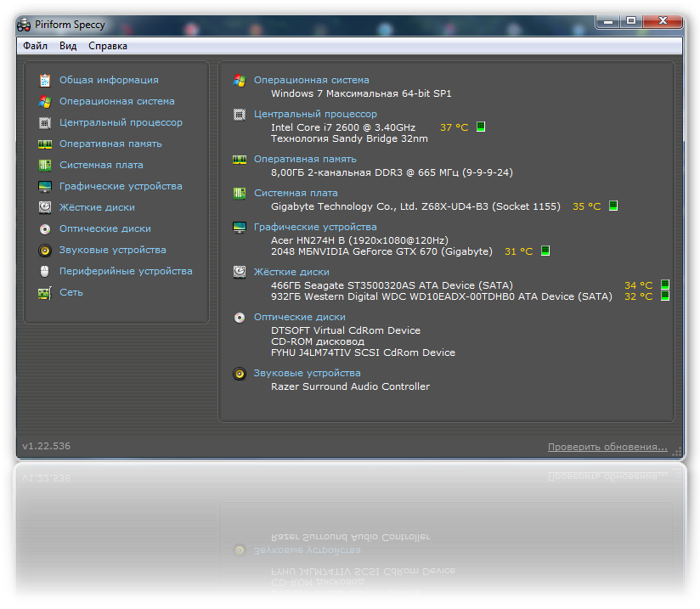The image size is (700, 609).
Task: Click the CPU chip icon beside sidebar Центральный процессор
Action: (x=45, y=123)
